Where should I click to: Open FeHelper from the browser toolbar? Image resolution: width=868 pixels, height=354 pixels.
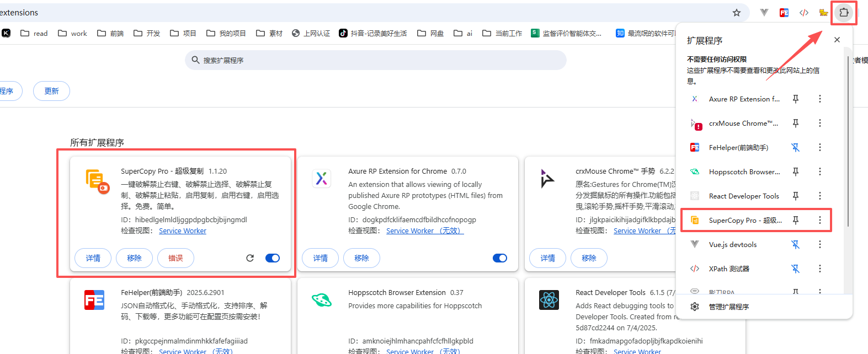[784, 13]
